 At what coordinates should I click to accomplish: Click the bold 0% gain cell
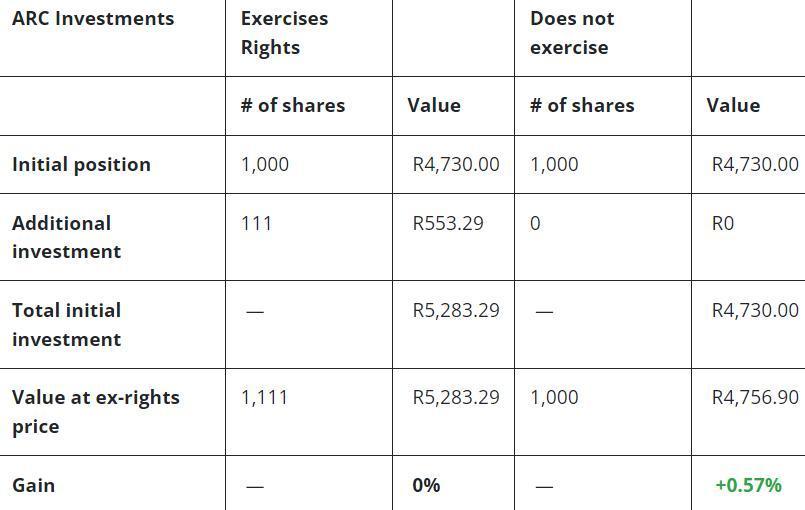coord(426,486)
